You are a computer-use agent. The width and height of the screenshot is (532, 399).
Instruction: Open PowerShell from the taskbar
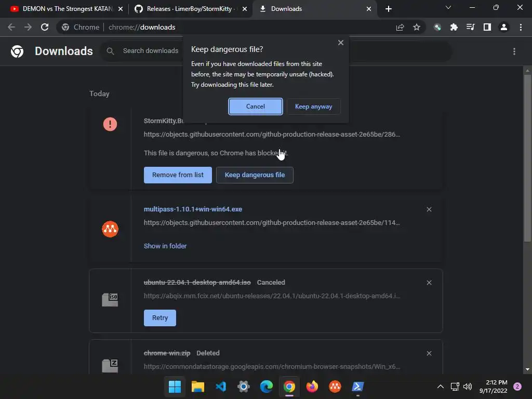[357, 387]
